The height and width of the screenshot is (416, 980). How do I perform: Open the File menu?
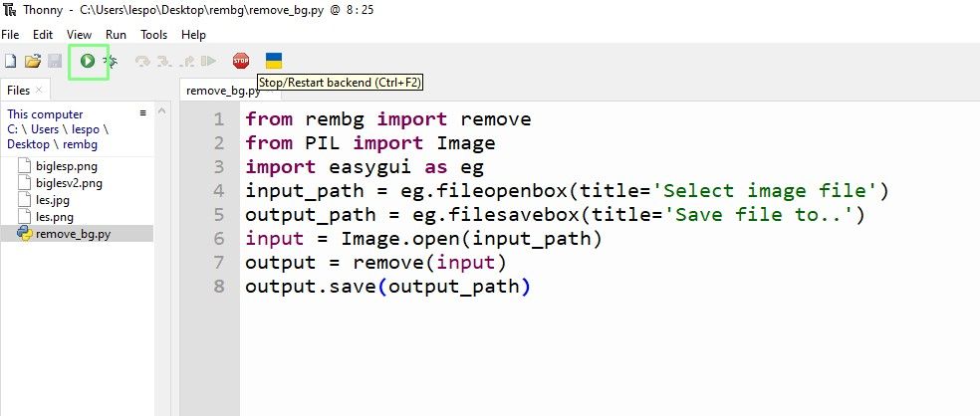pyautogui.click(x=10, y=35)
